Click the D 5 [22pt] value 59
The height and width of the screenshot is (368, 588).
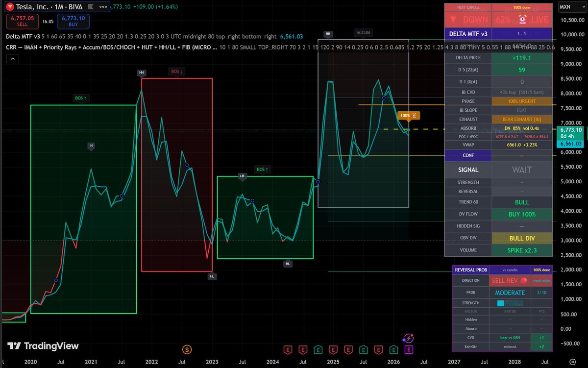point(522,70)
